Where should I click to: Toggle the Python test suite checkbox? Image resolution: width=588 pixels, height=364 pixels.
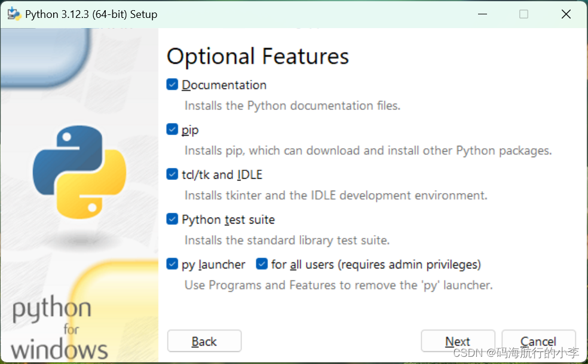(172, 219)
